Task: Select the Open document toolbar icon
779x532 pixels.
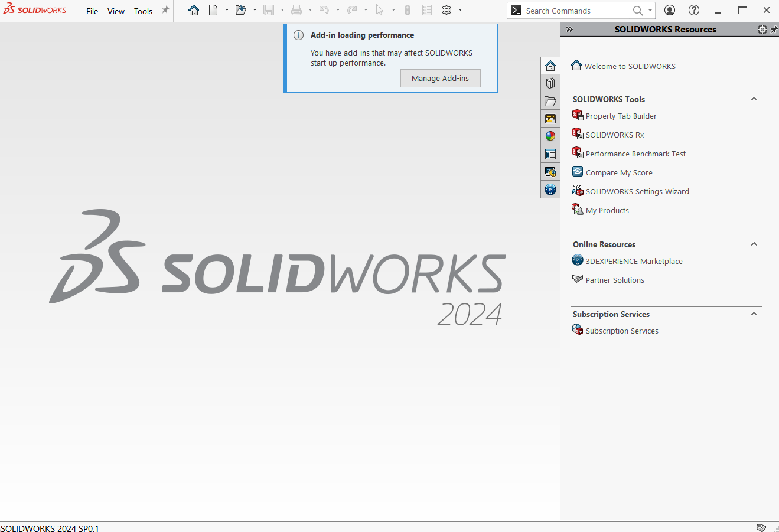Action: 242,9
